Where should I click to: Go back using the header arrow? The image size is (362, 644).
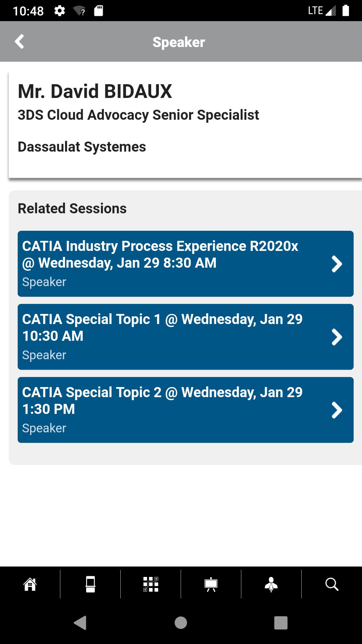click(x=19, y=42)
